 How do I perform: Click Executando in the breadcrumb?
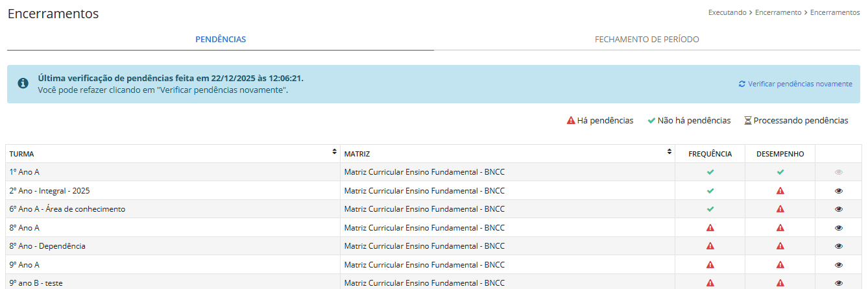[727, 12]
